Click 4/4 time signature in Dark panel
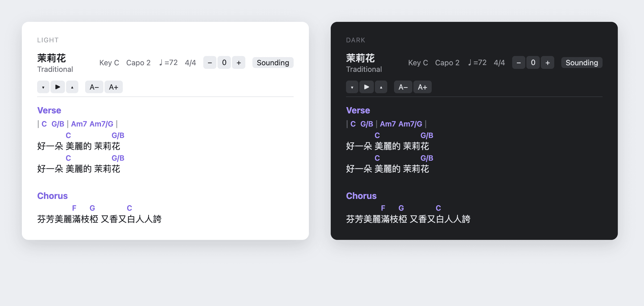The image size is (644, 306). [x=499, y=63]
